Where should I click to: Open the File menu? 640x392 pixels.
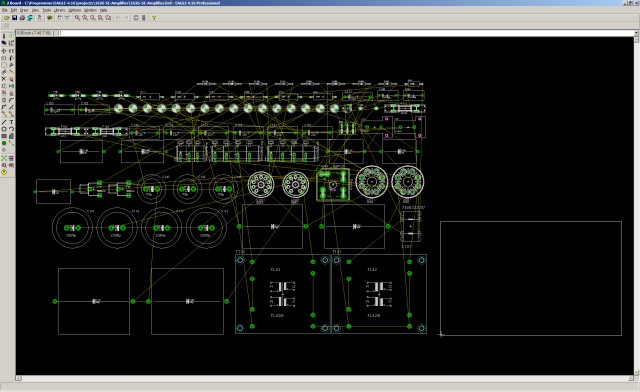5,10
